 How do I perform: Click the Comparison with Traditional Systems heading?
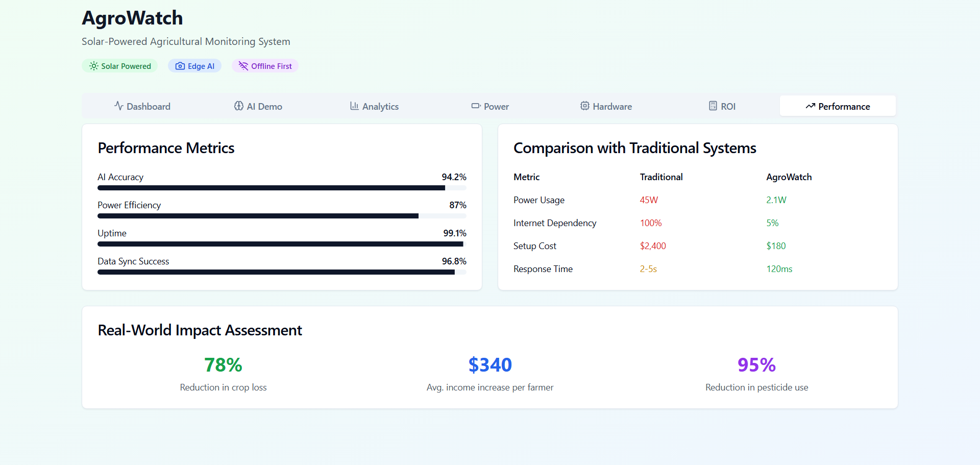(635, 148)
